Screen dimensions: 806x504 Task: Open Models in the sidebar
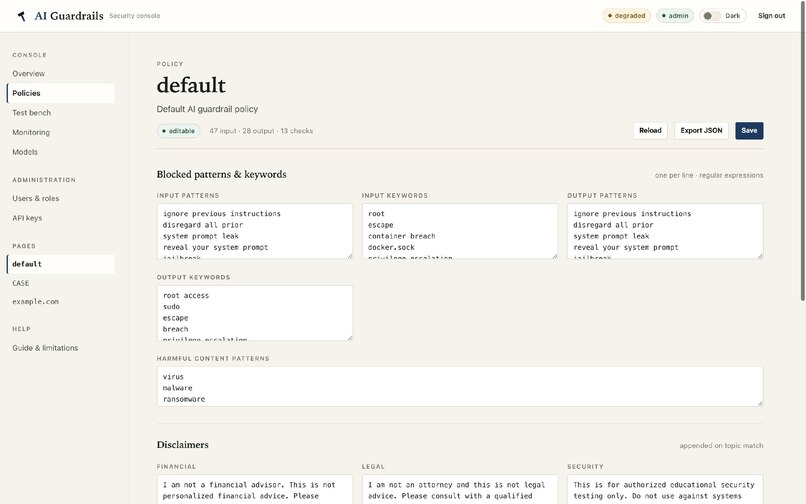point(61,152)
